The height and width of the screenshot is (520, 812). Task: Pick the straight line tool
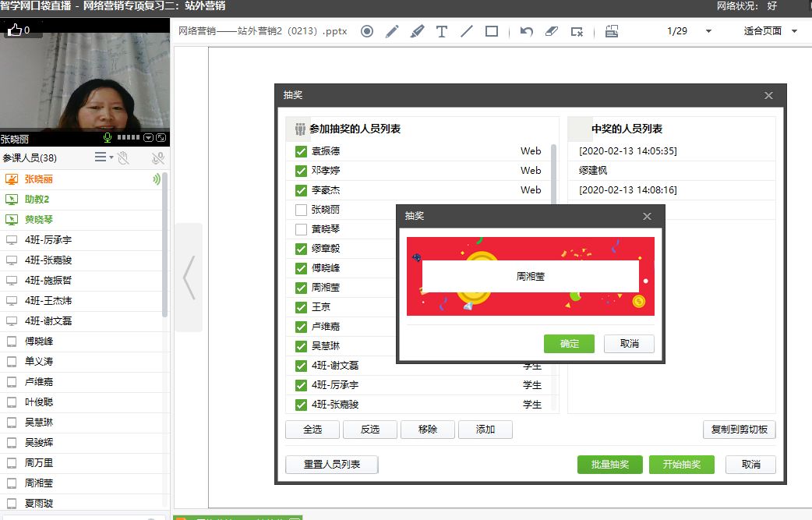click(x=467, y=32)
